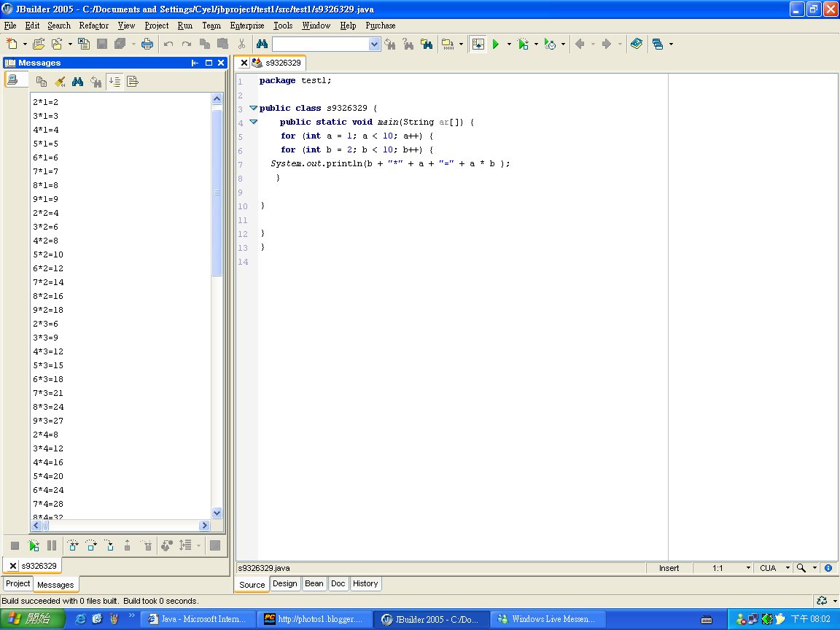Viewport: 840px width, 630px height.
Task: Click the Optimize Project stopwatch icon
Action: click(551, 44)
